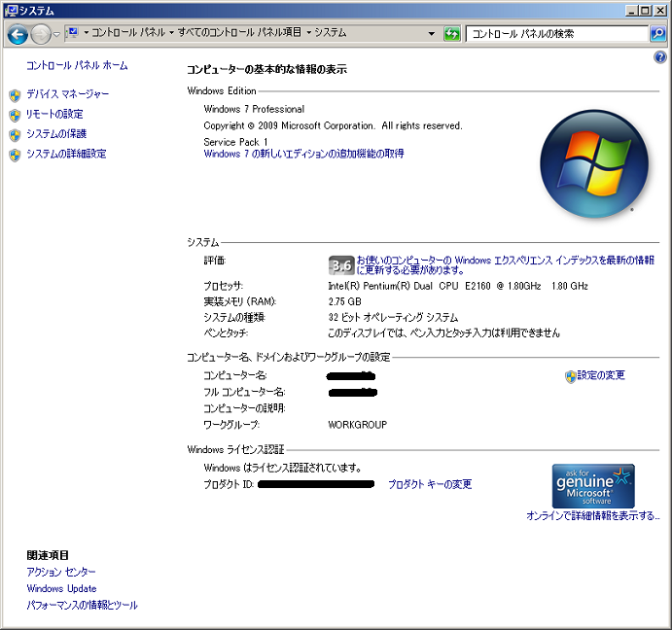Click inside the コントロール パネルの検索 search field
Screen dimensions: 672x630
[554, 33]
